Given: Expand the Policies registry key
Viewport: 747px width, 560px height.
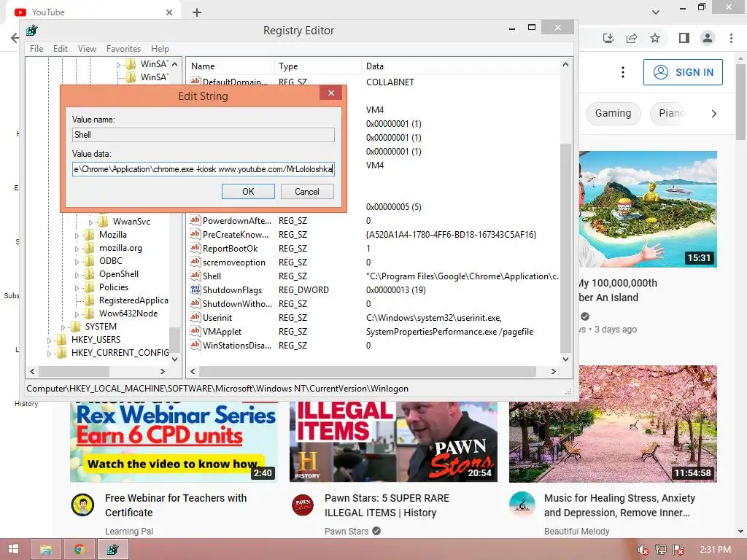Looking at the screenshot, I should [x=77, y=287].
